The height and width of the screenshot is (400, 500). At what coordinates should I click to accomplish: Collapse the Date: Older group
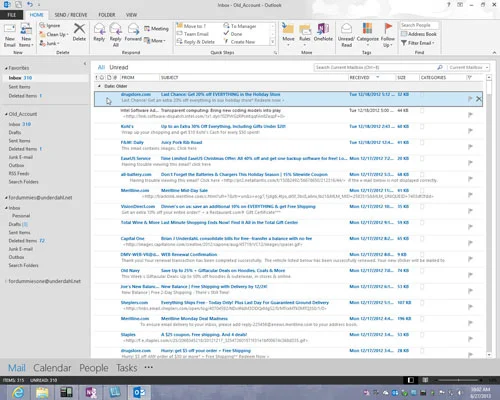pyautogui.click(x=99, y=86)
